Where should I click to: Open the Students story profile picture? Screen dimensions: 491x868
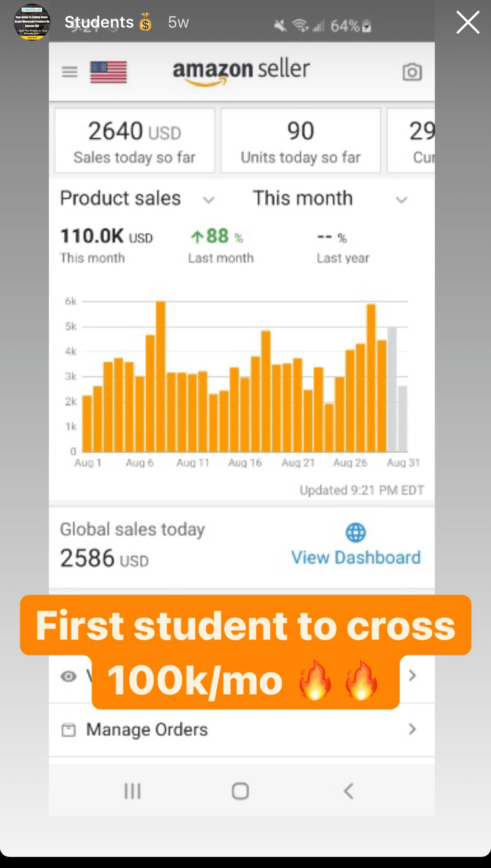tap(32, 22)
